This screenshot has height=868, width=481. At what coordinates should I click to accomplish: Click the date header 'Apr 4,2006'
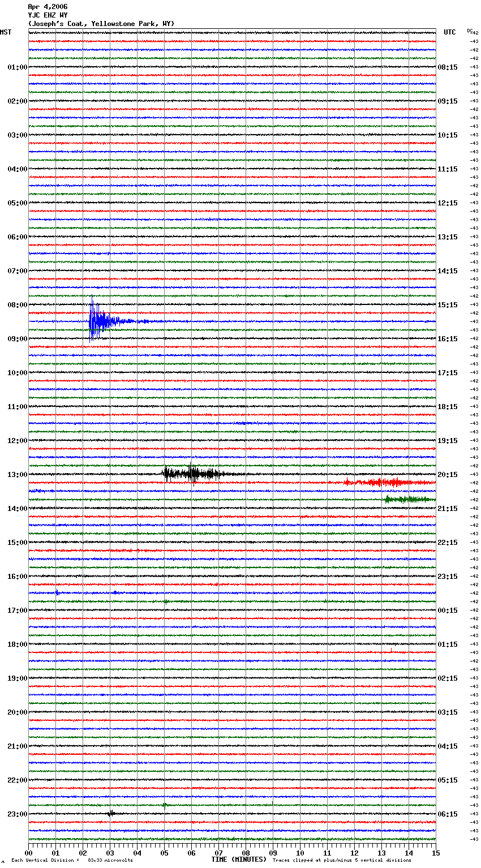point(48,7)
